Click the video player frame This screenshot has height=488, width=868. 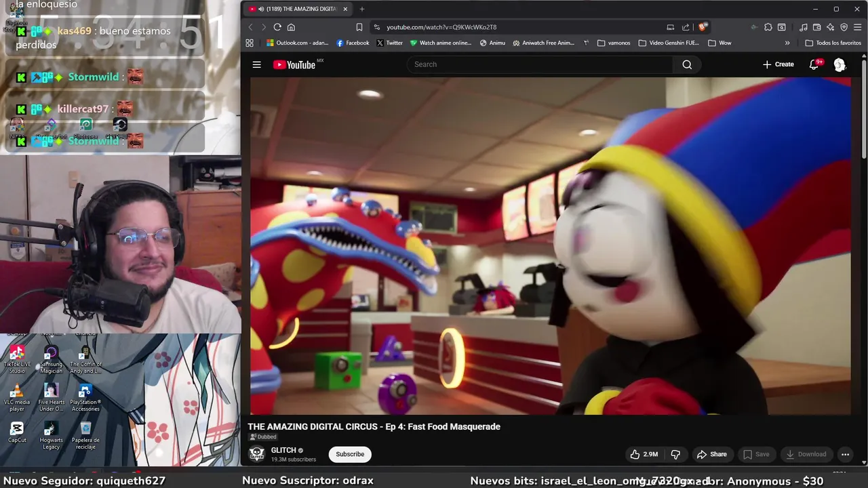pos(550,245)
